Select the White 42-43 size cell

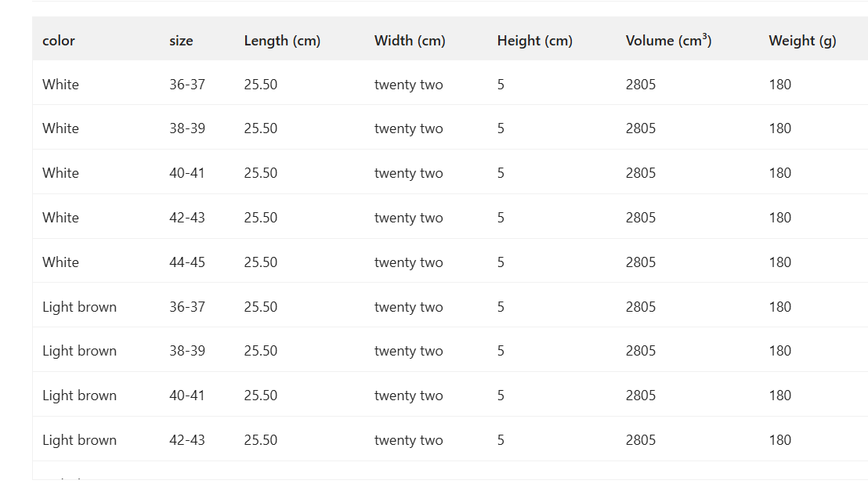pos(187,218)
